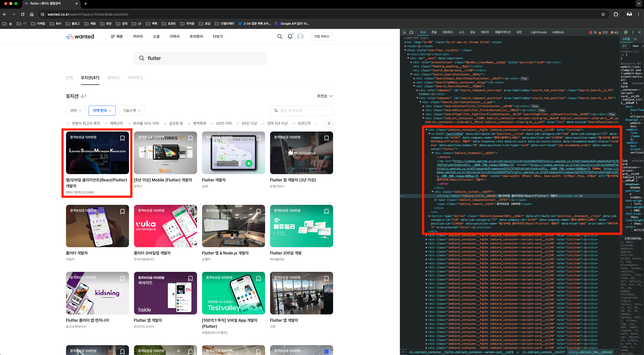
Task: Bookmark the Flutter 앱 개발자 (3년 이상) card
Action: [327, 138]
